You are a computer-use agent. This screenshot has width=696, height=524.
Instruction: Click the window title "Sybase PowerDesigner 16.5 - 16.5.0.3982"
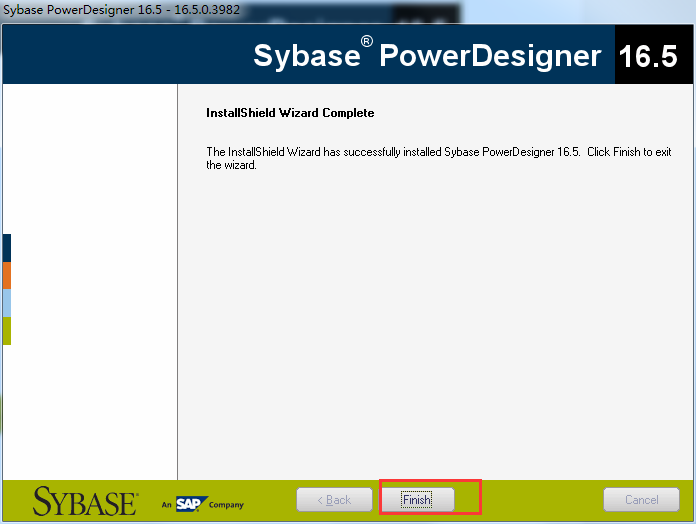[x=121, y=9]
